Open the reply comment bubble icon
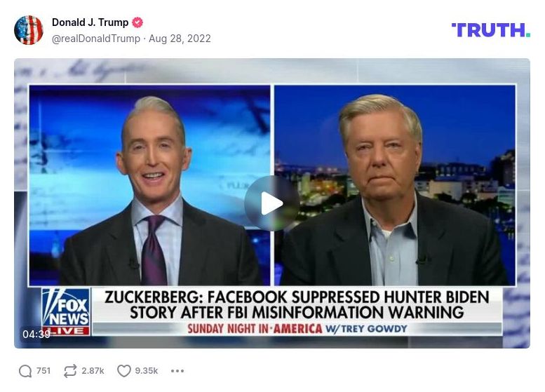The image size is (545, 392). [25, 371]
